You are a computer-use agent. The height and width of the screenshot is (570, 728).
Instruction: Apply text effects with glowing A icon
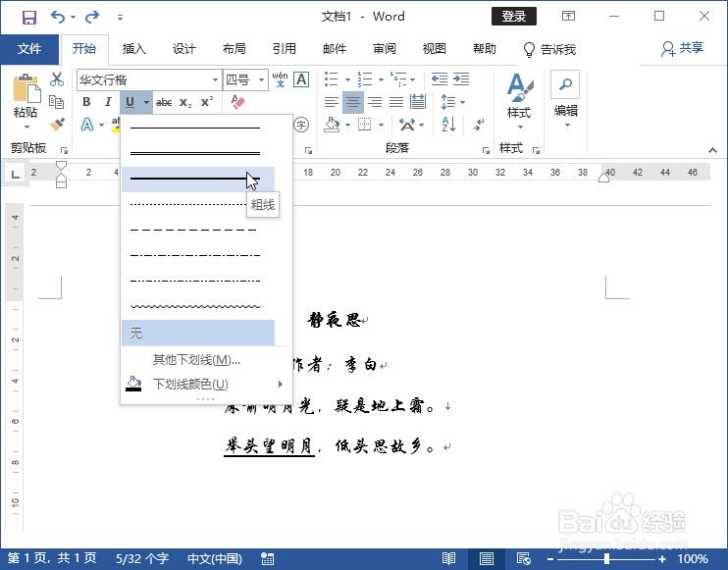pos(86,125)
